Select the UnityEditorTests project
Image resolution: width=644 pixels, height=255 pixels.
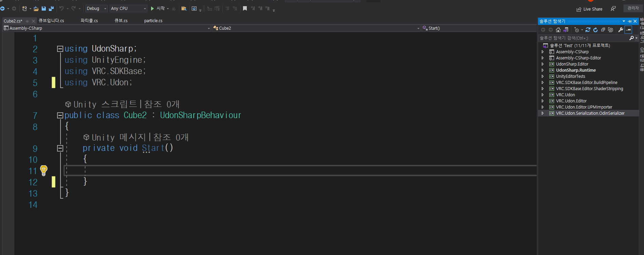[x=571, y=76]
